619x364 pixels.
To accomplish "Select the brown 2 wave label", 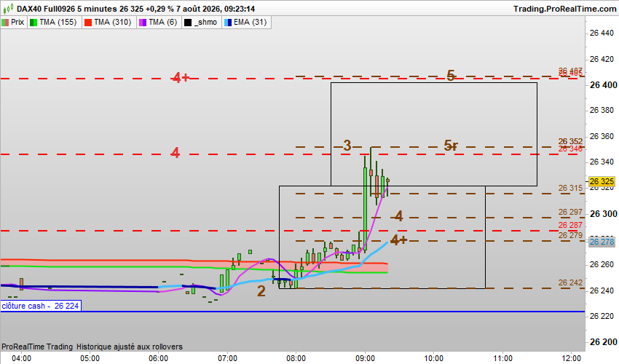I will [261, 291].
